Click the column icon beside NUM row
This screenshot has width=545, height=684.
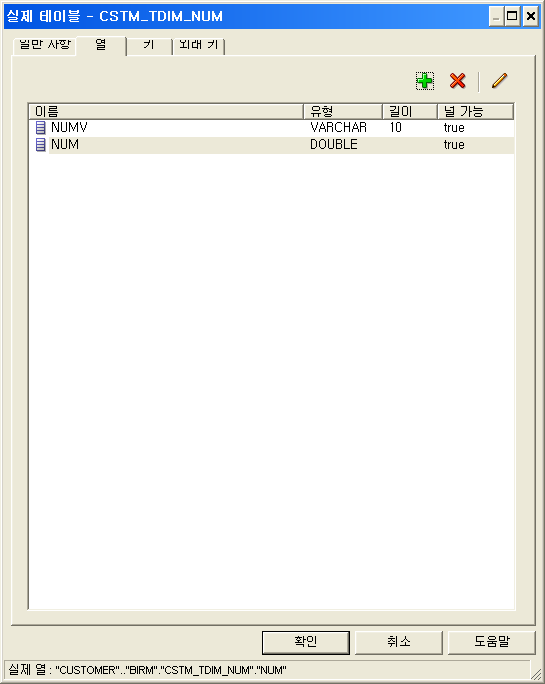point(40,145)
